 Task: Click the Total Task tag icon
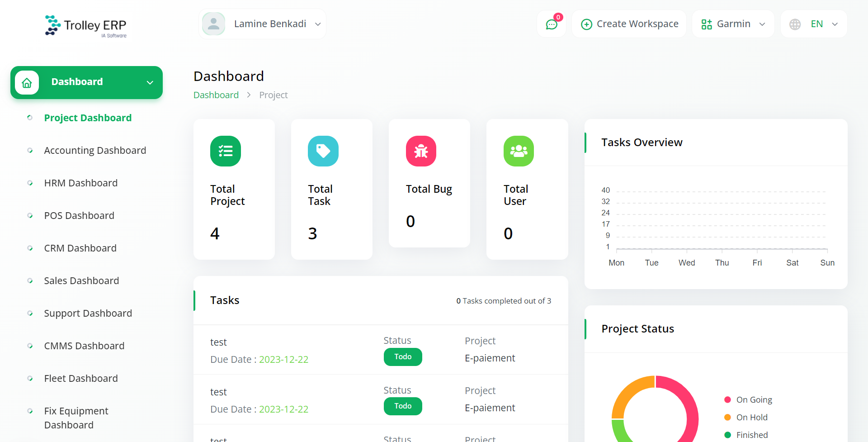(x=323, y=151)
